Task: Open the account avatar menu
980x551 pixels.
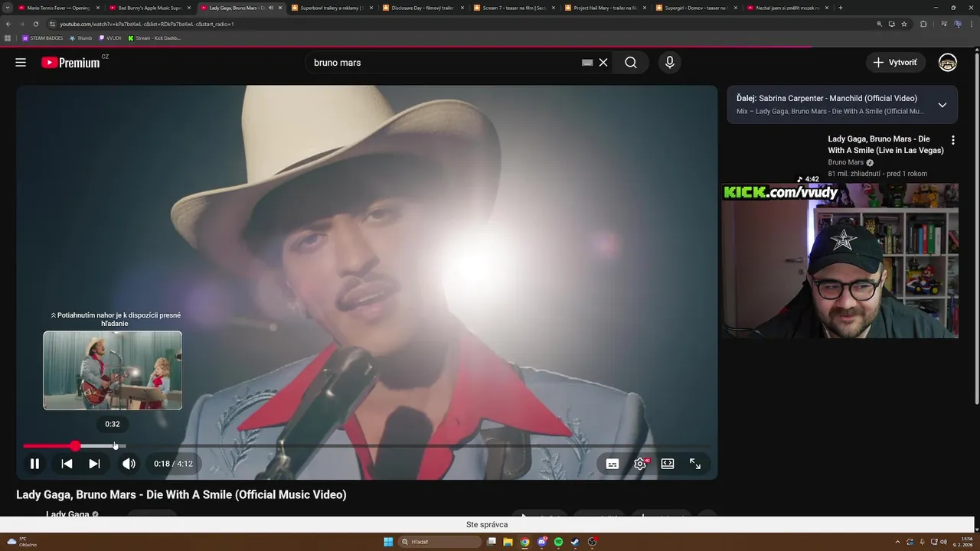Action: point(948,63)
